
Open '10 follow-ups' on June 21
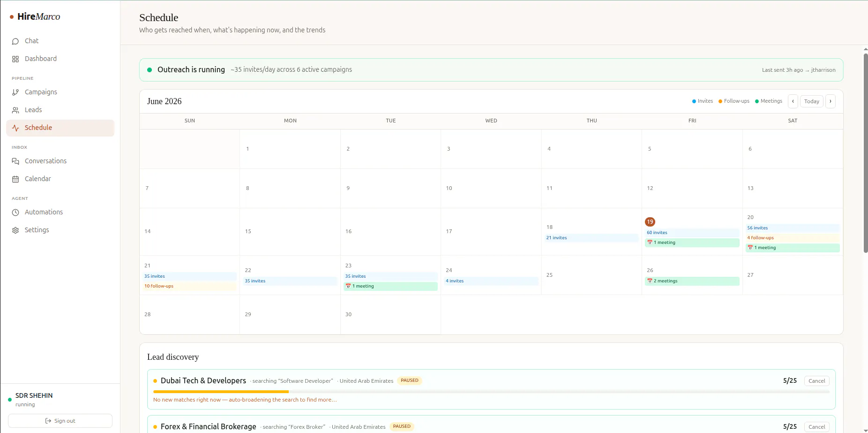pos(189,286)
